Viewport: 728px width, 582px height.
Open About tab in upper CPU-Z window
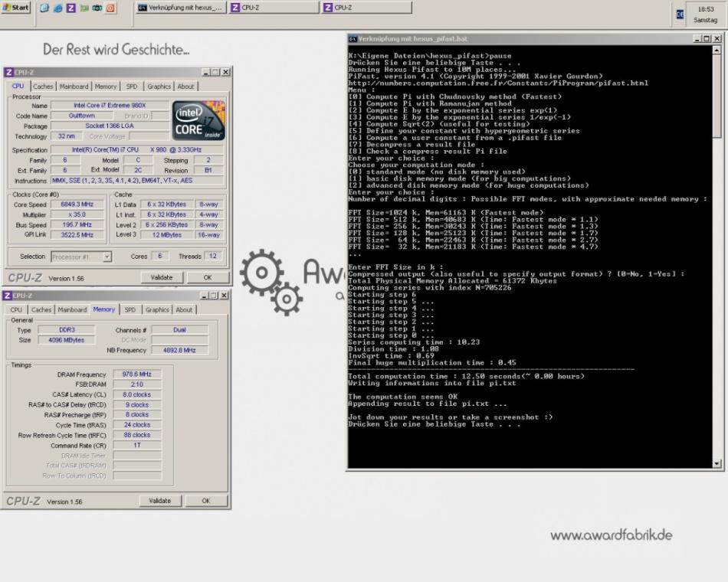pyautogui.click(x=185, y=87)
